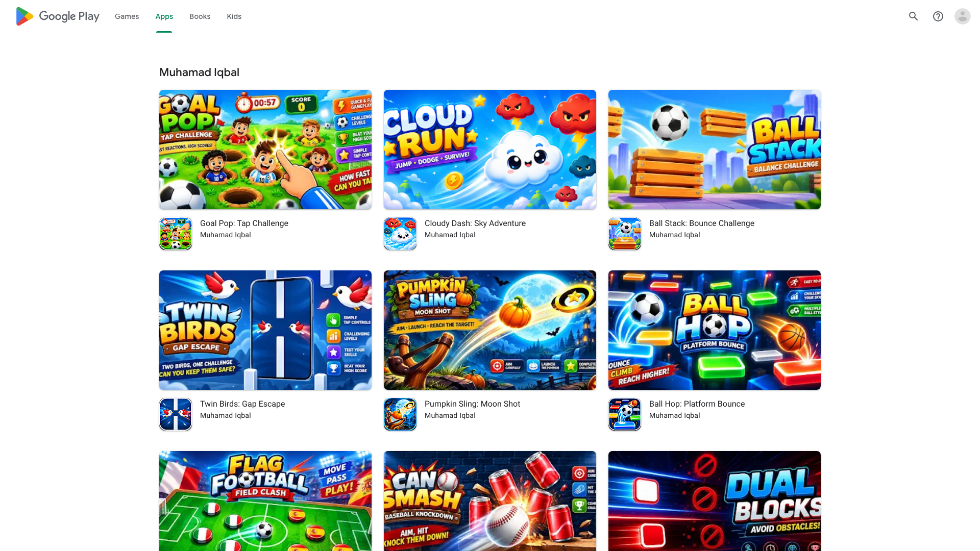Viewport: 980px width, 551px height.
Task: Switch to the Books tab
Action: tap(200, 16)
